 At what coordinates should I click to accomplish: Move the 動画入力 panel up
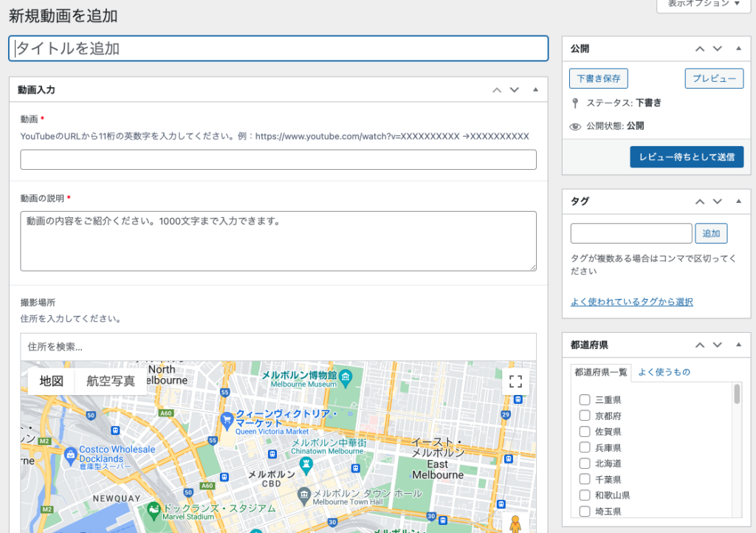pyautogui.click(x=497, y=90)
